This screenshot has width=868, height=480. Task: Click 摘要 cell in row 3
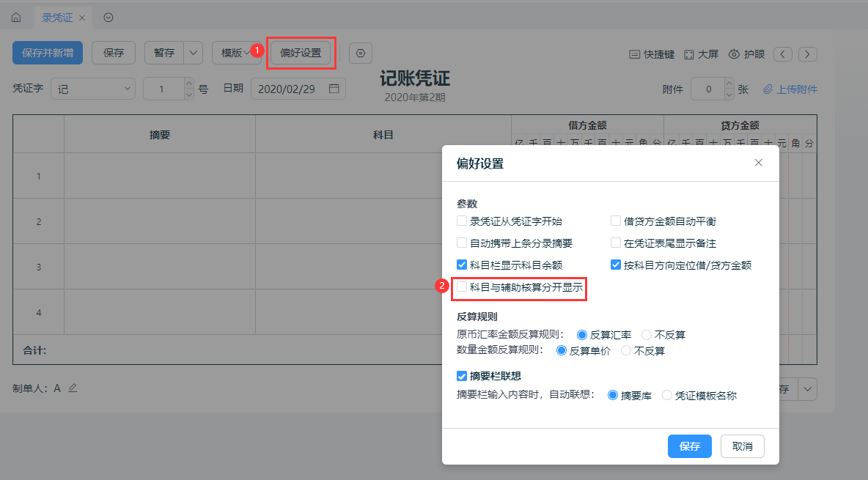pyautogui.click(x=159, y=266)
